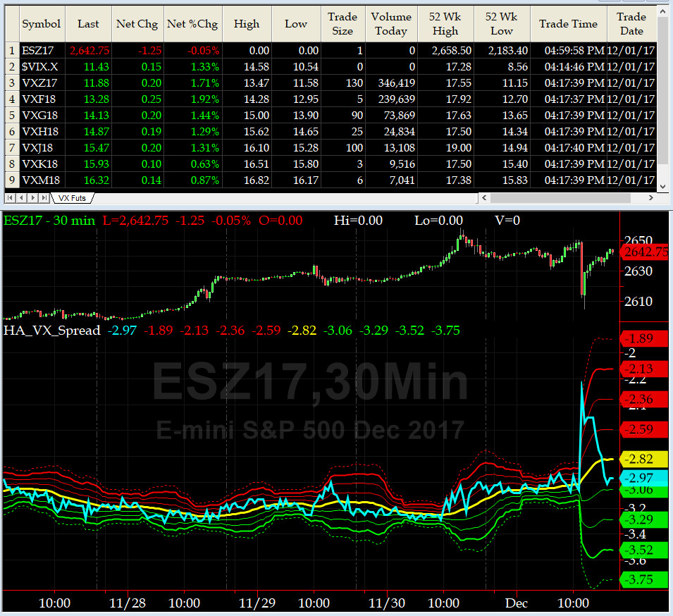Click VXK18 net change 0.10
This screenshot has height=616, width=673.
pos(138,164)
